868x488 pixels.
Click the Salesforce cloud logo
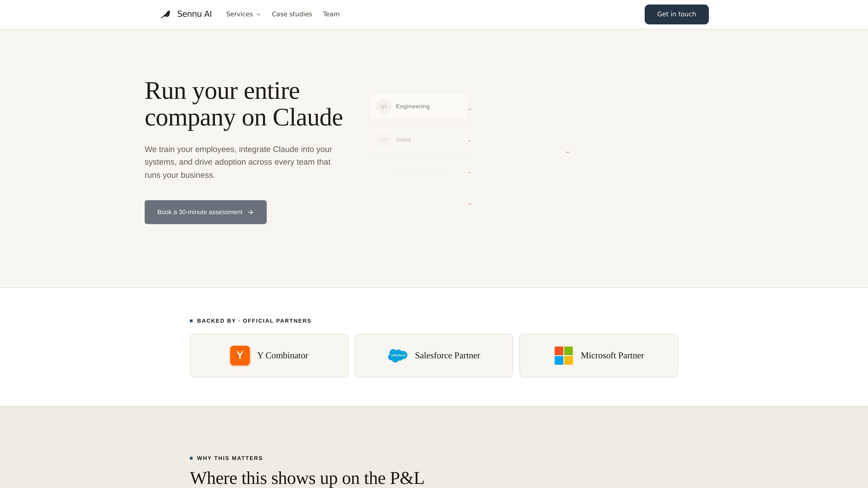[x=398, y=355]
